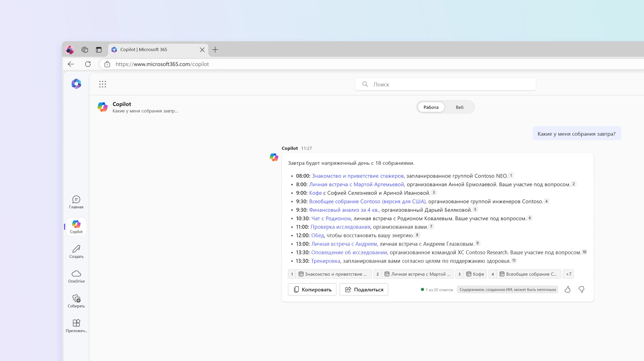Click citation marker 11 after Тренировка line
This screenshot has width=644, height=361.
[x=514, y=260]
